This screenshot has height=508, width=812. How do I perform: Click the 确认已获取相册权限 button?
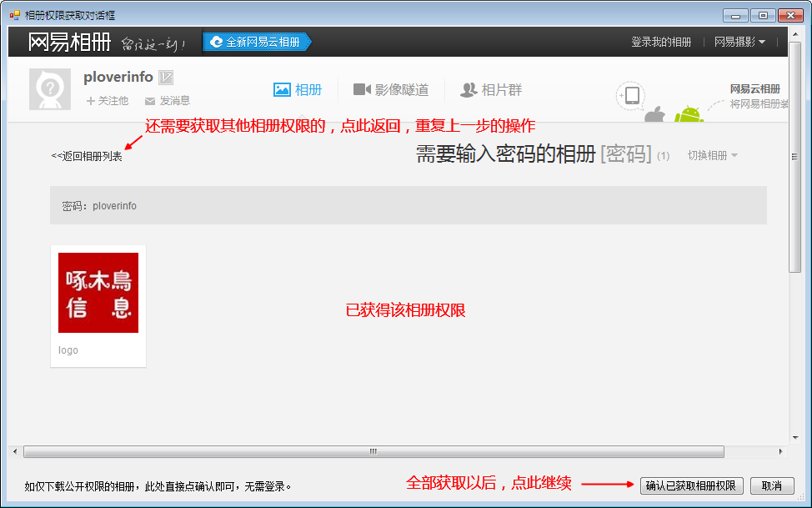(691, 485)
